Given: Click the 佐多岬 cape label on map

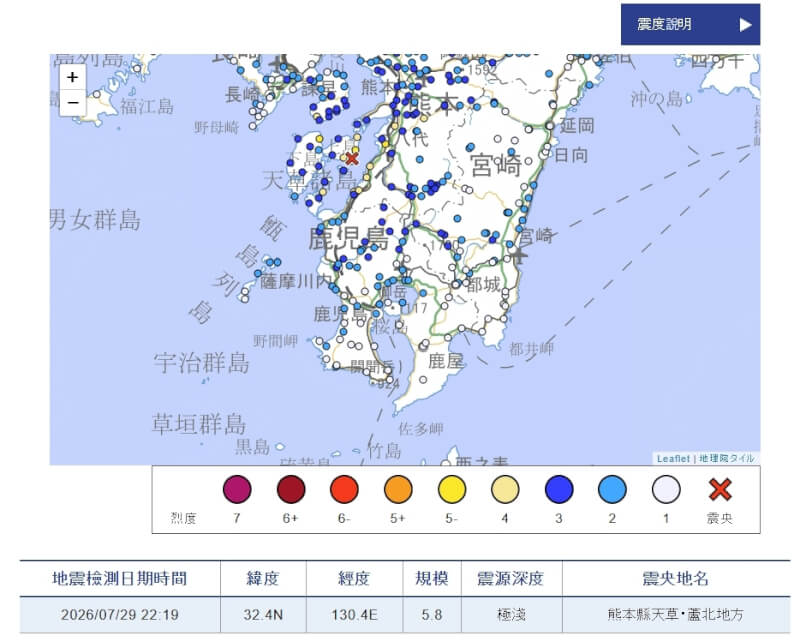Looking at the screenshot, I should pyautogui.click(x=421, y=429).
